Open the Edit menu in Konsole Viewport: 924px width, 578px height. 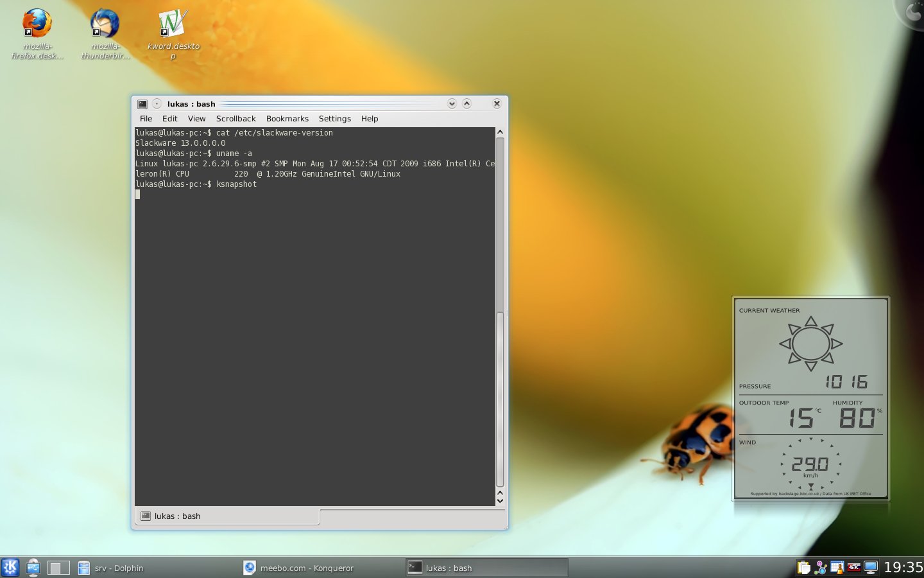point(170,119)
